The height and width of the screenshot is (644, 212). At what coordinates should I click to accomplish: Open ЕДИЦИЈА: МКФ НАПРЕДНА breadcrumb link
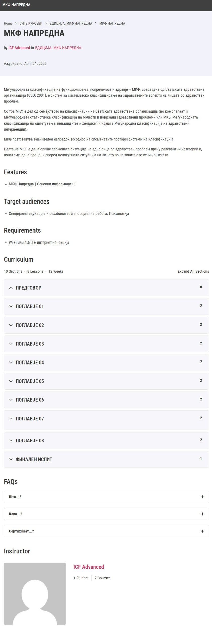pos(71,23)
